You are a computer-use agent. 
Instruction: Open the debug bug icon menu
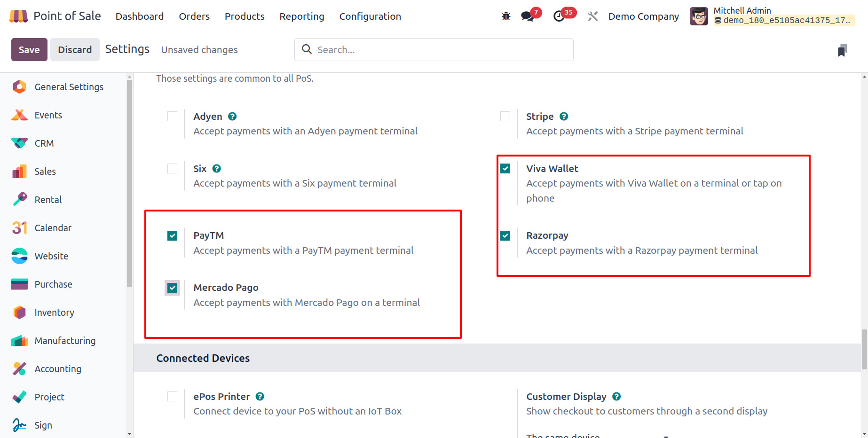click(x=506, y=16)
